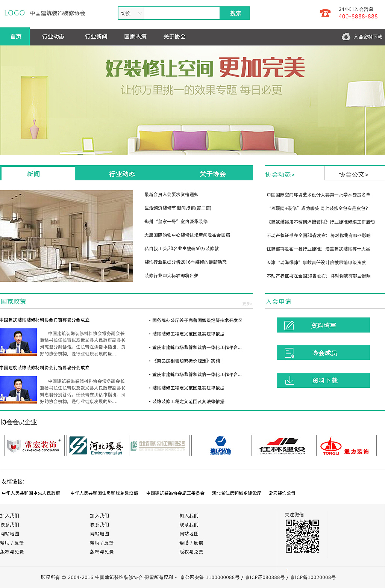Open 中华人民共和国住房和城乡建设部 link

pyautogui.click(x=104, y=493)
